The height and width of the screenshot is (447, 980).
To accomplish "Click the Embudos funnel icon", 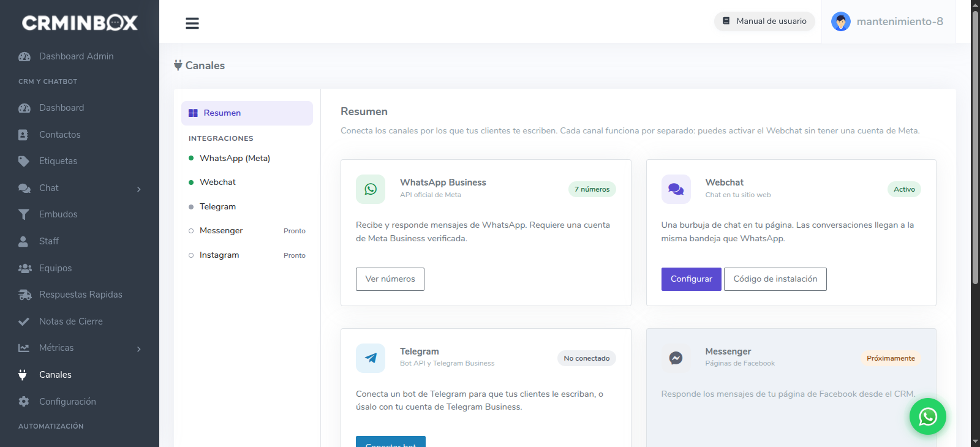I will pyautogui.click(x=24, y=214).
